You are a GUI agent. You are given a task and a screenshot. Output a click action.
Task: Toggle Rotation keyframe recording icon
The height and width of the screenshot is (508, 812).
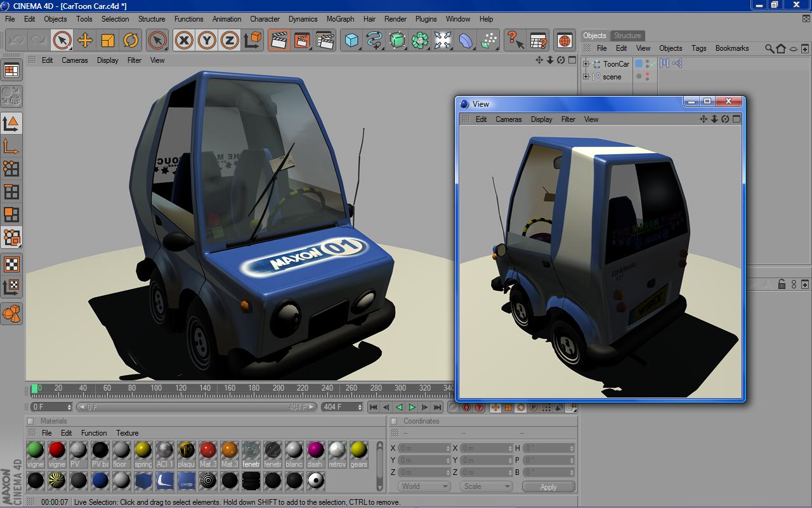tap(521, 408)
